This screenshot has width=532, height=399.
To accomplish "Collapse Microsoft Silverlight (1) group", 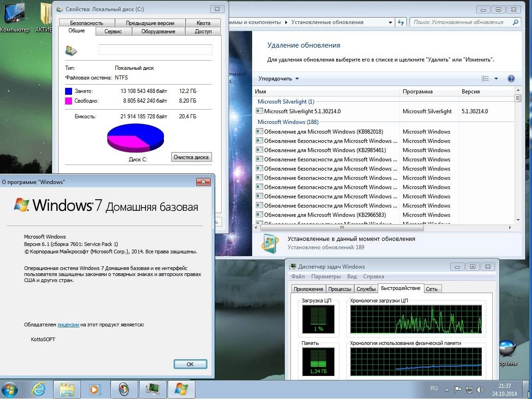I will tap(286, 102).
